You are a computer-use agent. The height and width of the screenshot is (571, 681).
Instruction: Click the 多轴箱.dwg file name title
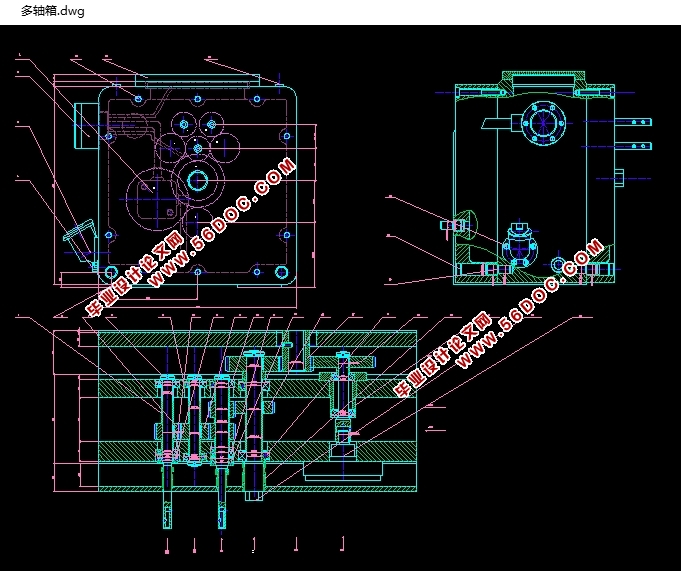(x=53, y=11)
